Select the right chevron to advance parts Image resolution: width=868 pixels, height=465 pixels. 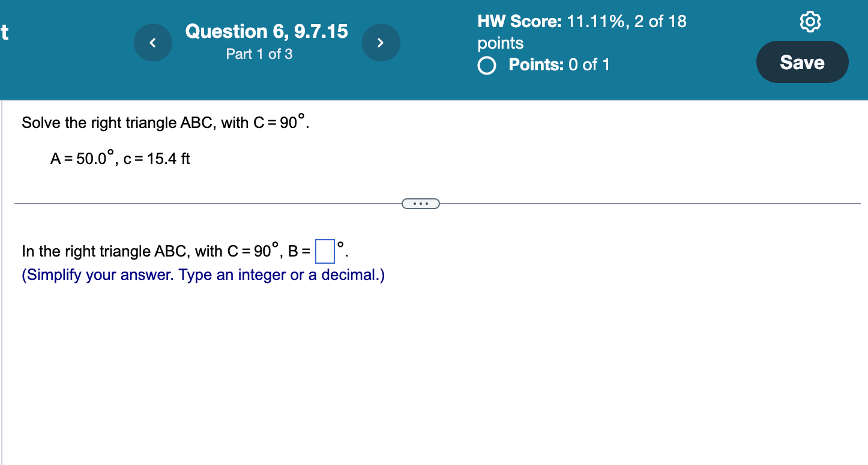pos(381,42)
